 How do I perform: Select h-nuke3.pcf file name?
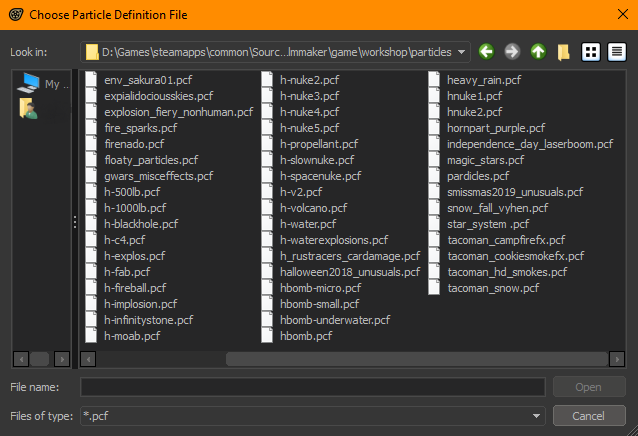[310, 96]
